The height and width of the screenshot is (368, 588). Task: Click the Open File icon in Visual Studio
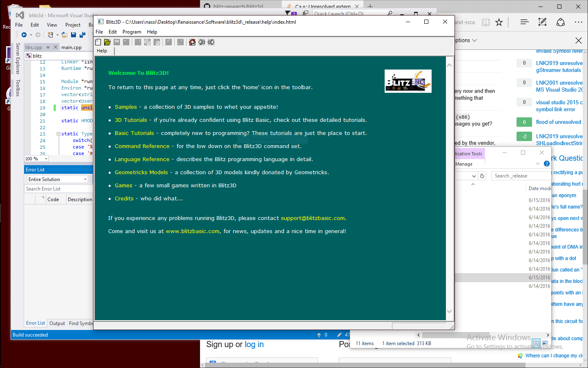point(65,35)
